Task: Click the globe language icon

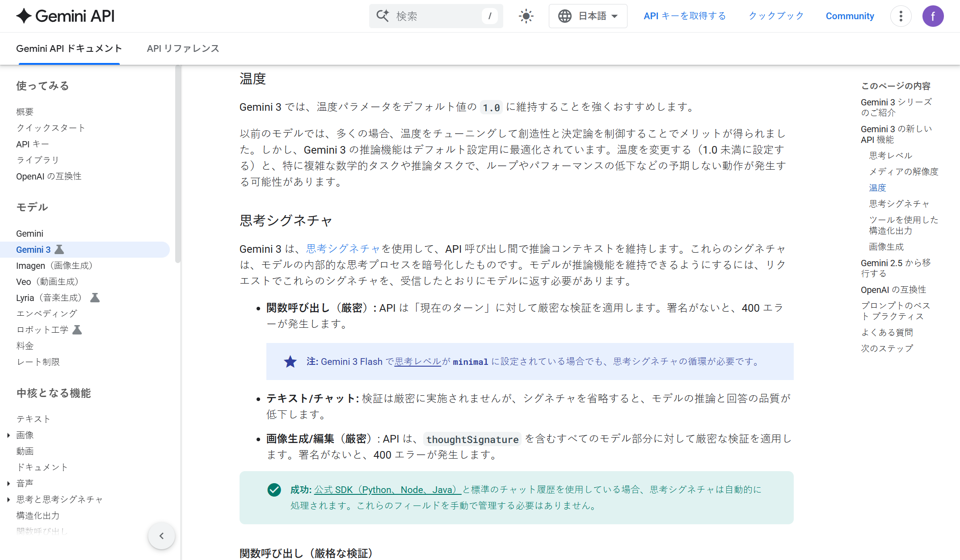Action: pyautogui.click(x=565, y=16)
